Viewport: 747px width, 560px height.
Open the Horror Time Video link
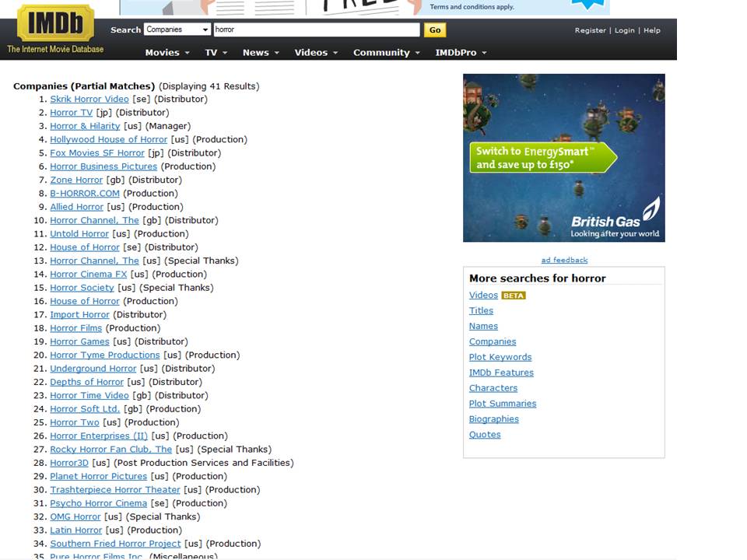pos(89,395)
